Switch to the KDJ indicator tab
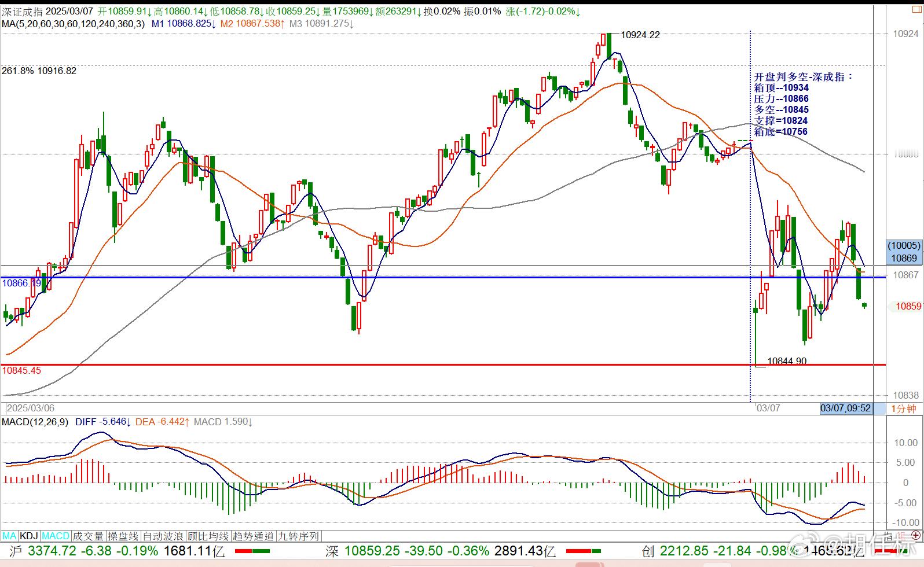Image resolution: width=924 pixels, height=567 pixels. tap(30, 536)
